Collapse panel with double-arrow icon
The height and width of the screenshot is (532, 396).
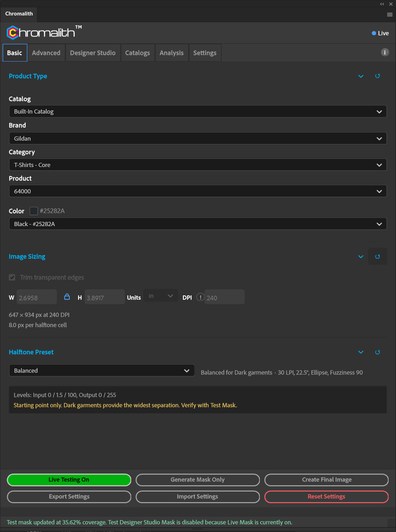point(382,4)
